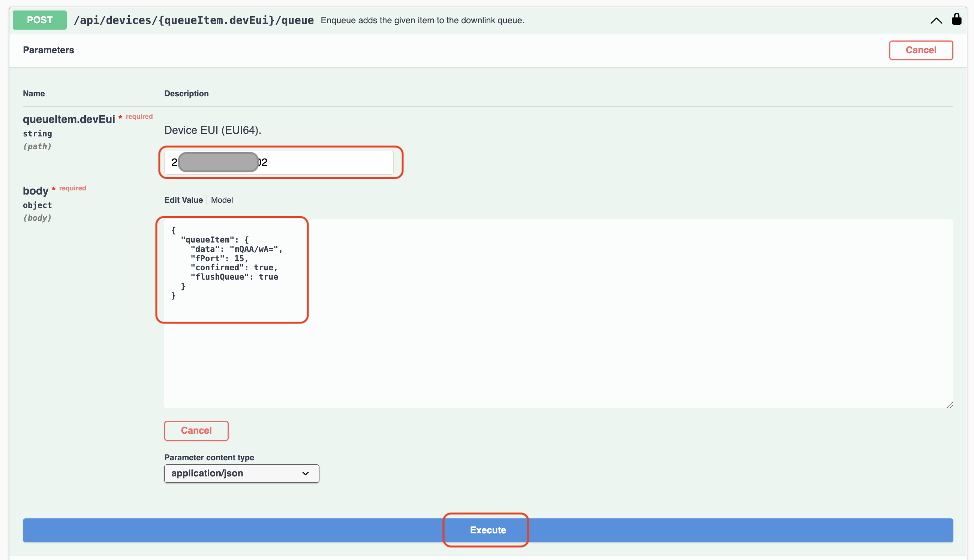Select the Edit Value tab
The width and height of the screenshot is (974, 560).
[183, 200]
